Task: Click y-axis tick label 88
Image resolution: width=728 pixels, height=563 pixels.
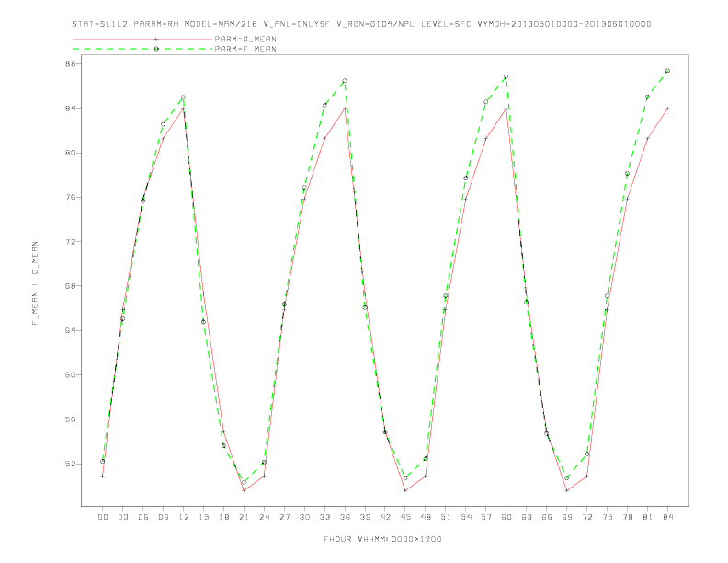Action: tap(71, 63)
